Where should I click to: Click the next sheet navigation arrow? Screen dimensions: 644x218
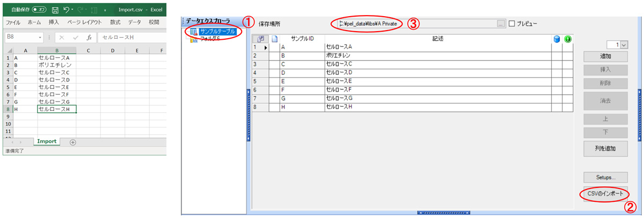pos(20,142)
